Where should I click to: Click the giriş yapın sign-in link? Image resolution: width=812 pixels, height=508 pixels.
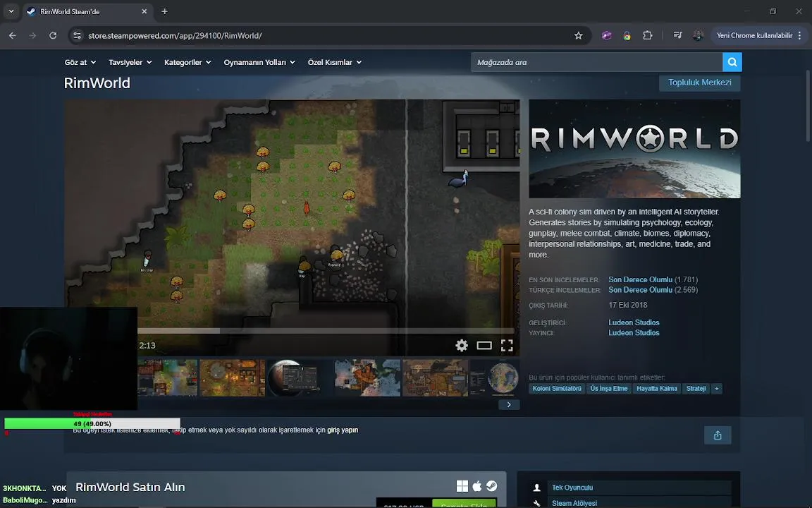343,430
